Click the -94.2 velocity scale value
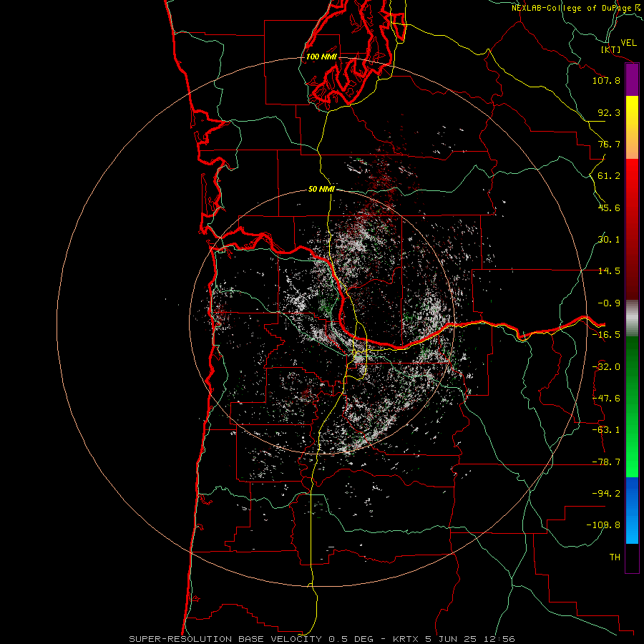Screen dimensions: 644x644 click(x=606, y=494)
